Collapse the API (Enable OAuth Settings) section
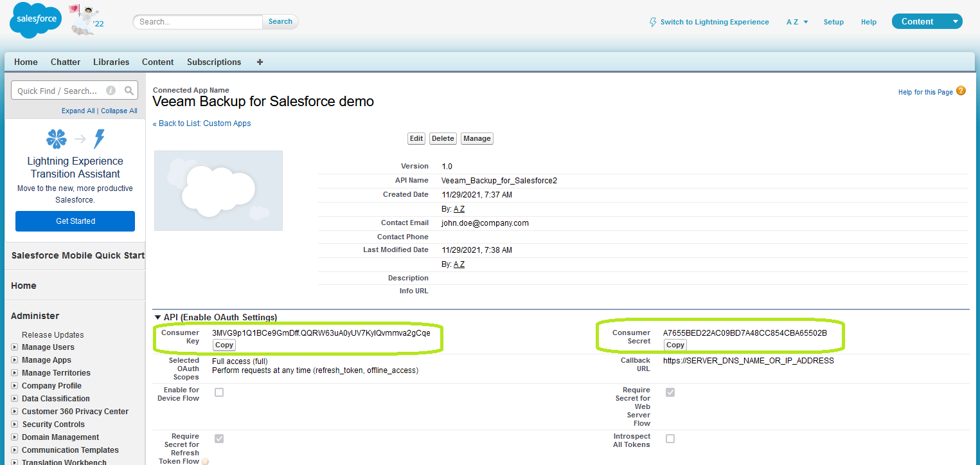980x465 pixels. [157, 317]
